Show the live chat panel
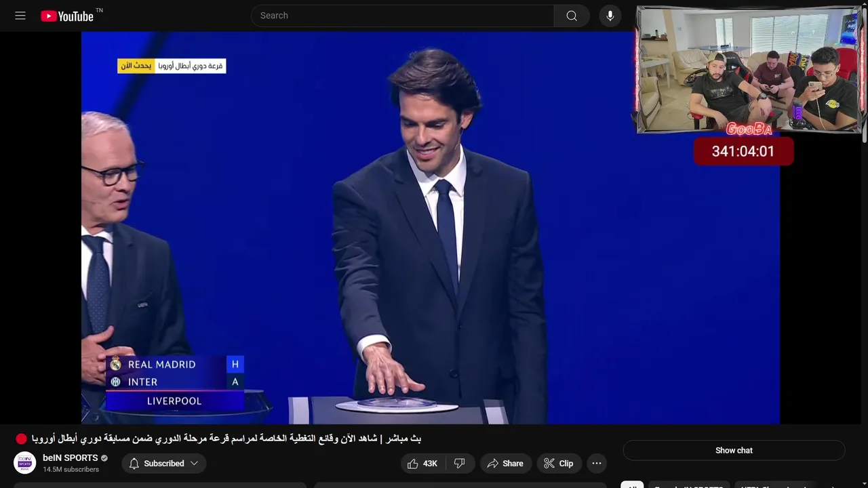Viewport: 868px width, 488px height. point(734,450)
